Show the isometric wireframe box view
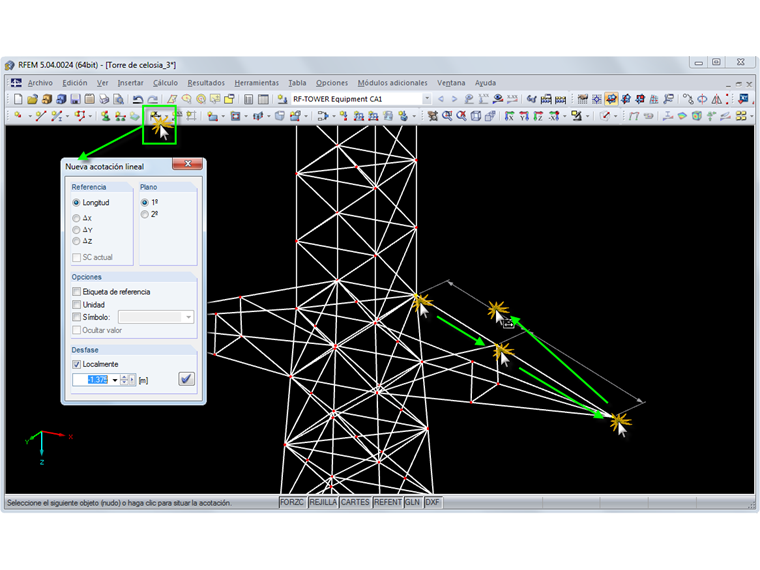The width and height of the screenshot is (760, 570). (x=476, y=116)
